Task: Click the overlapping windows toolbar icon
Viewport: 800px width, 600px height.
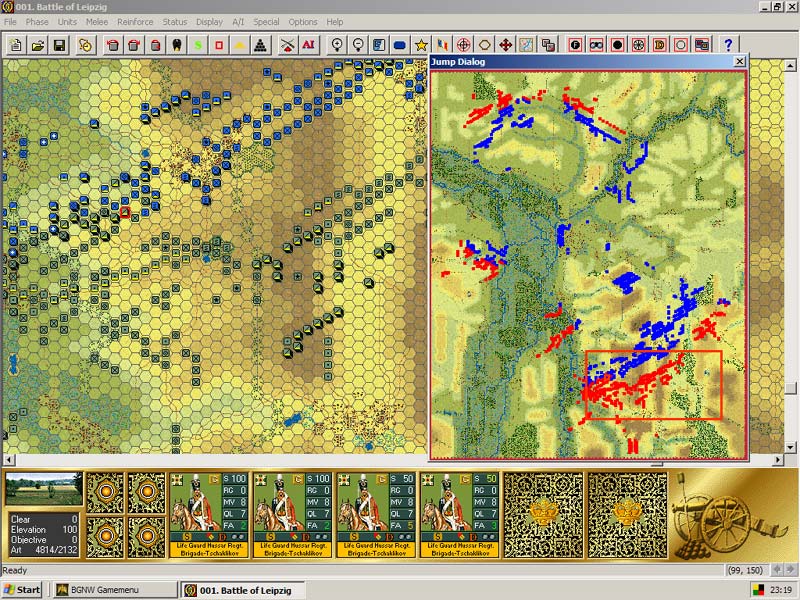Action: pyautogui.click(x=548, y=45)
